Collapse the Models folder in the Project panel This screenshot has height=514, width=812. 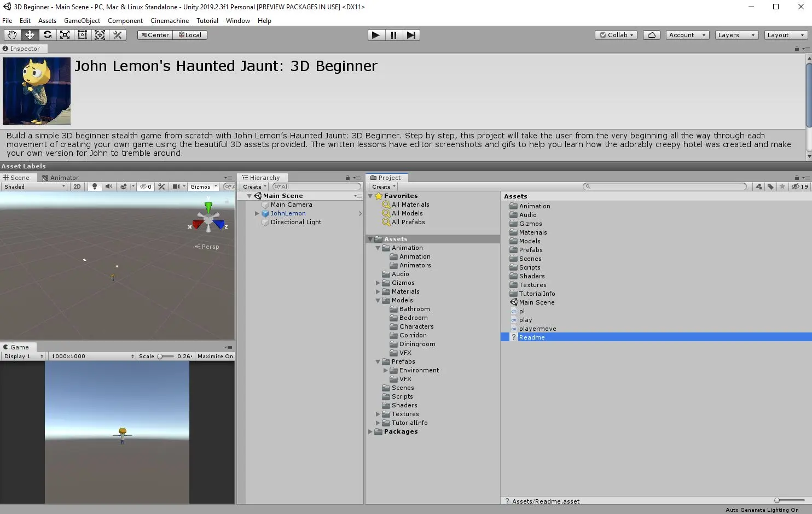pyautogui.click(x=378, y=300)
